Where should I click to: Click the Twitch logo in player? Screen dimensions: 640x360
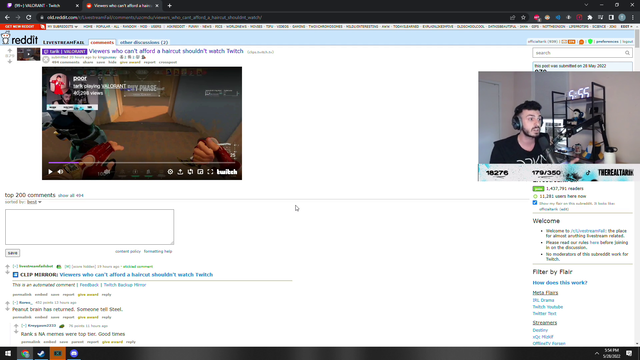227,172
